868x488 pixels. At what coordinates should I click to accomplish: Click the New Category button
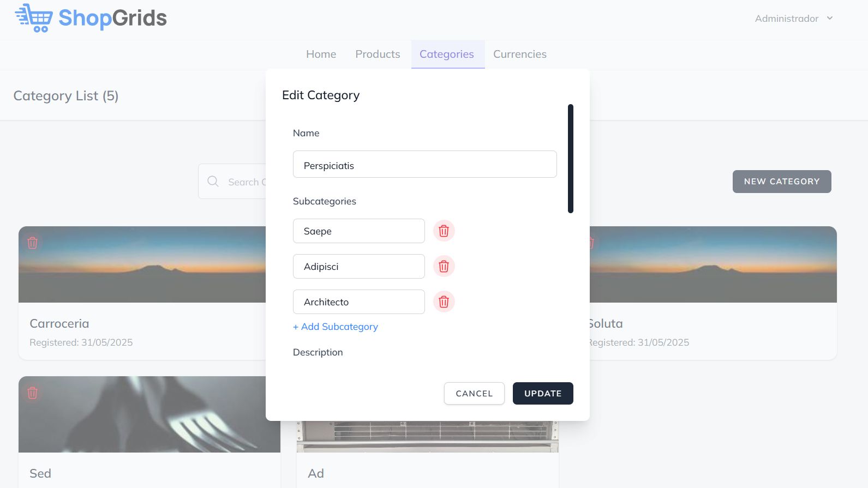tap(782, 182)
